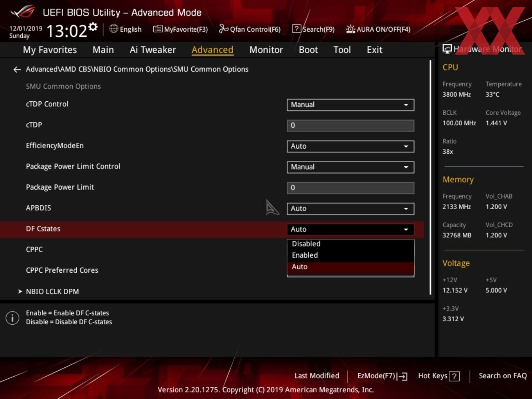Click the Hardware Monitor screen icon

(x=447, y=49)
